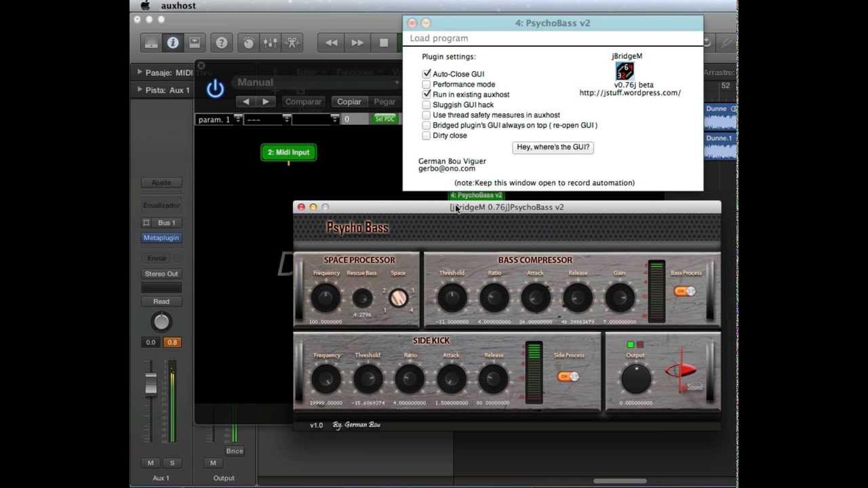Click the Space selector knob in Space Processor
Viewport: 868px width, 488px height.
click(398, 298)
